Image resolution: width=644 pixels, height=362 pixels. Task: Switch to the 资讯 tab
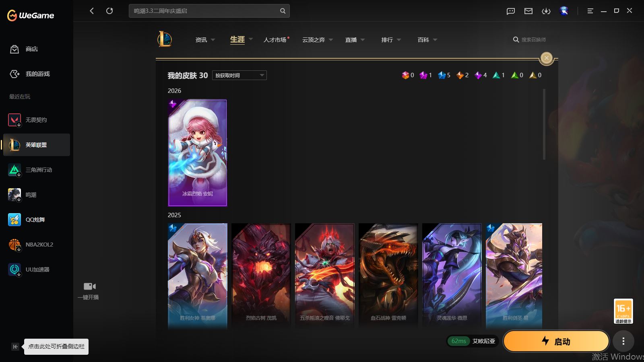(201, 40)
